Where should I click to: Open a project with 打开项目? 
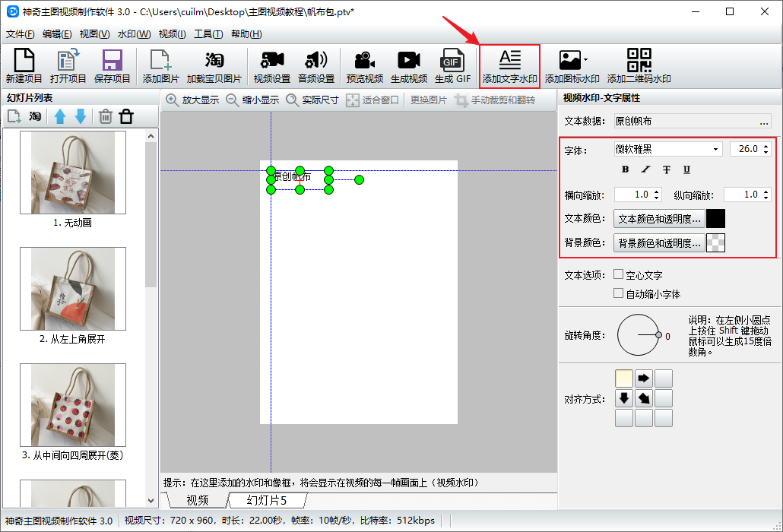click(68, 66)
